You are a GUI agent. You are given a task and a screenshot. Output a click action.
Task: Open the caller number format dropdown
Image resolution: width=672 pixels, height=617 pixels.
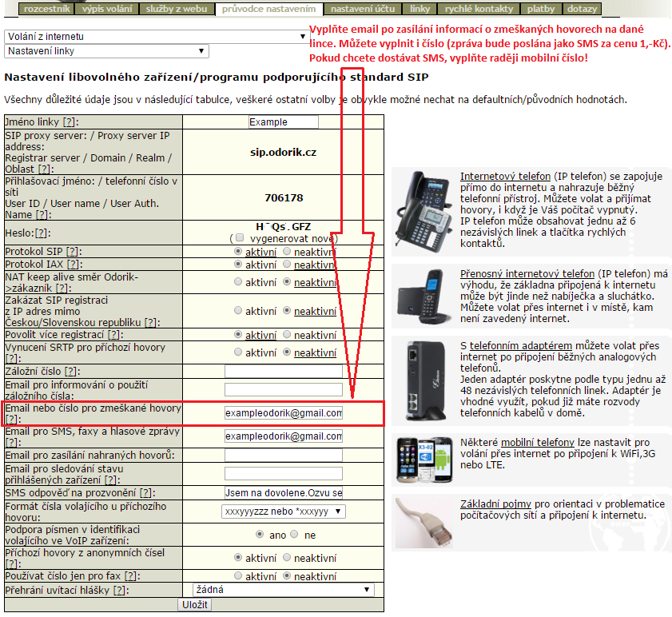click(283, 512)
